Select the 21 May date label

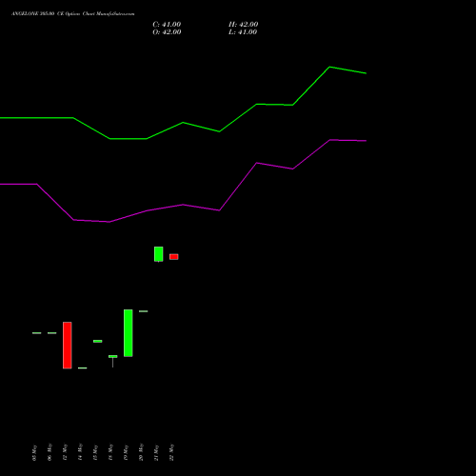[x=156, y=452]
